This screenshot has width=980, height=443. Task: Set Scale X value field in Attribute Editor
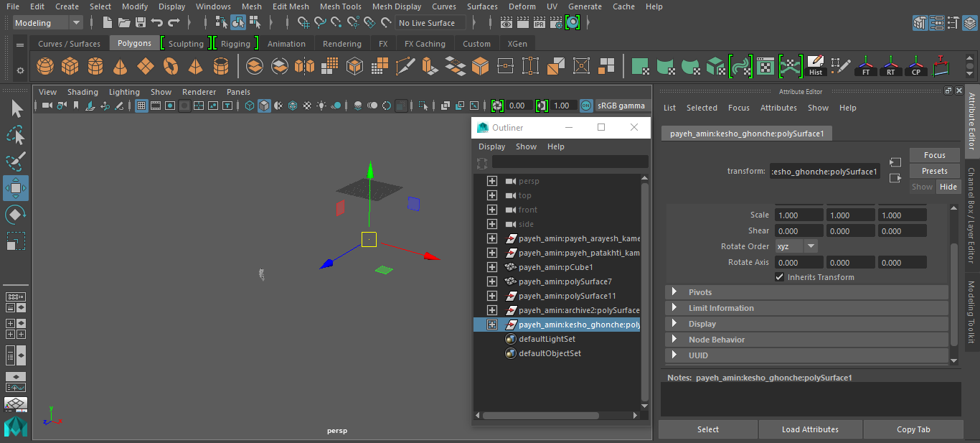[x=798, y=214]
